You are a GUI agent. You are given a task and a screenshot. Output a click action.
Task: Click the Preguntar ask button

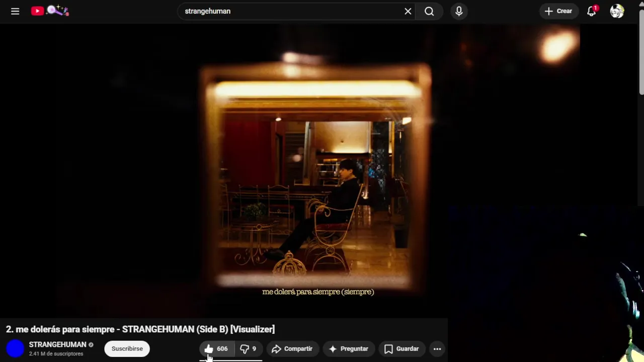pyautogui.click(x=349, y=348)
